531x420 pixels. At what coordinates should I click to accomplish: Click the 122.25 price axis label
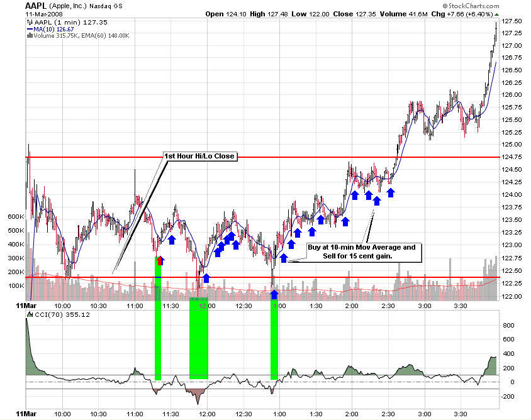point(511,284)
